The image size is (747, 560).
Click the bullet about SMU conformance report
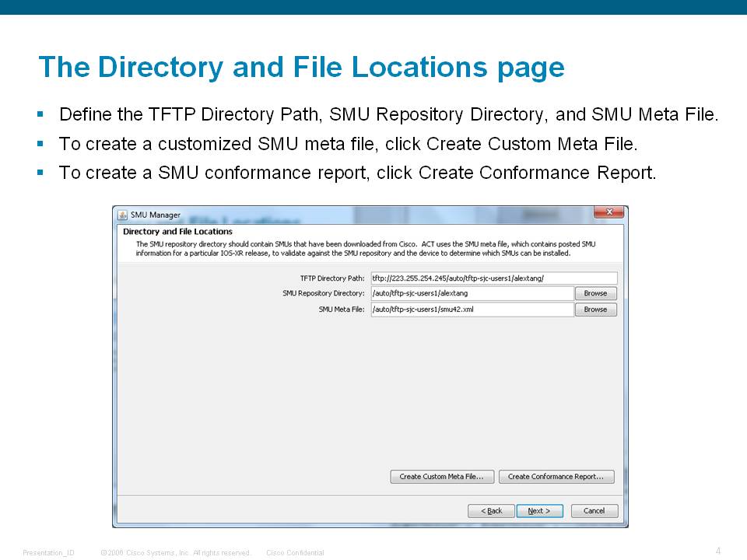coord(357,173)
